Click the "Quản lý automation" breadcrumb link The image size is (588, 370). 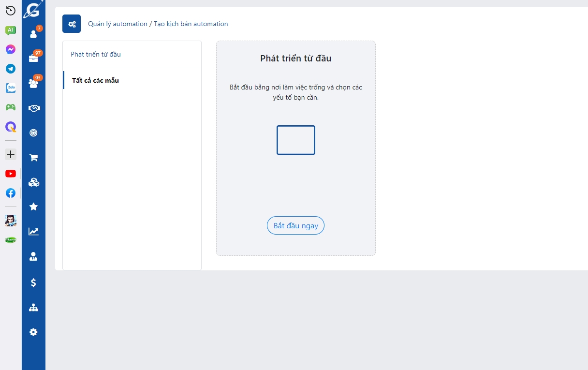(x=118, y=24)
